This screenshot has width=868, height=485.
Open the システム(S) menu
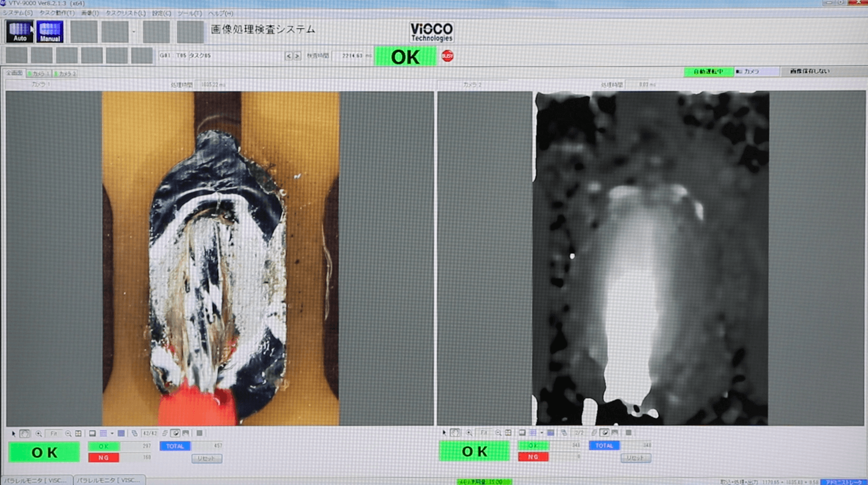(17, 13)
